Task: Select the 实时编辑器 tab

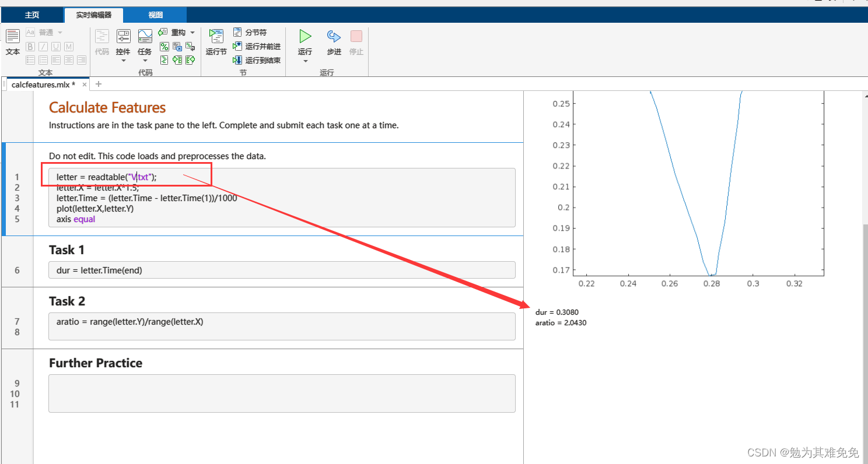Action: pyautogui.click(x=94, y=15)
